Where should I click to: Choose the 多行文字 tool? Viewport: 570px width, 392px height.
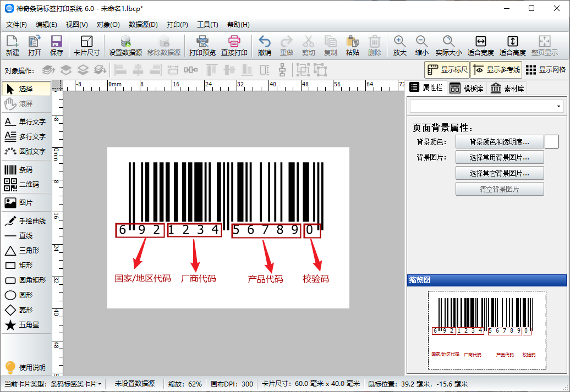click(26, 136)
